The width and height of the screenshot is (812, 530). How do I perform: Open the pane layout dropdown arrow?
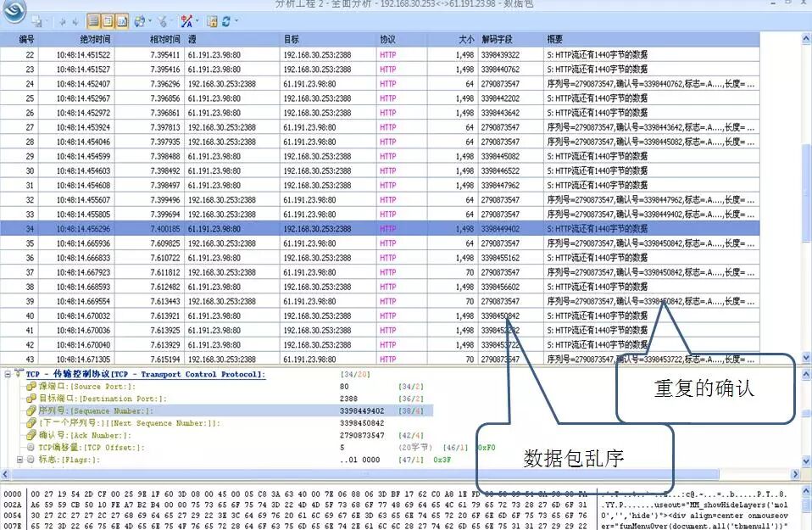[150, 21]
